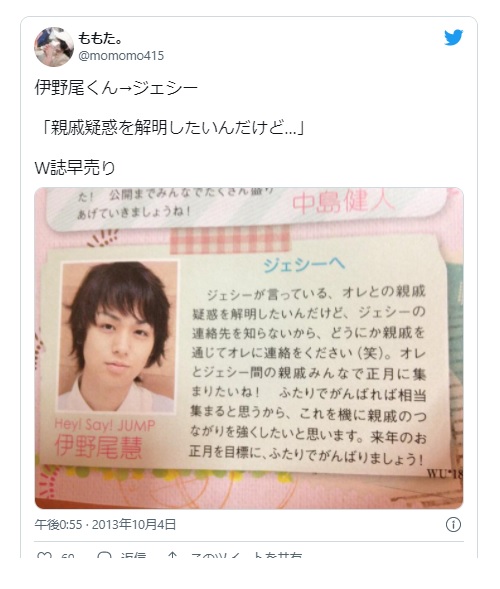The width and height of the screenshot is (500, 589).
Task: Open the @momomo415 handle link
Action: [x=121, y=56]
